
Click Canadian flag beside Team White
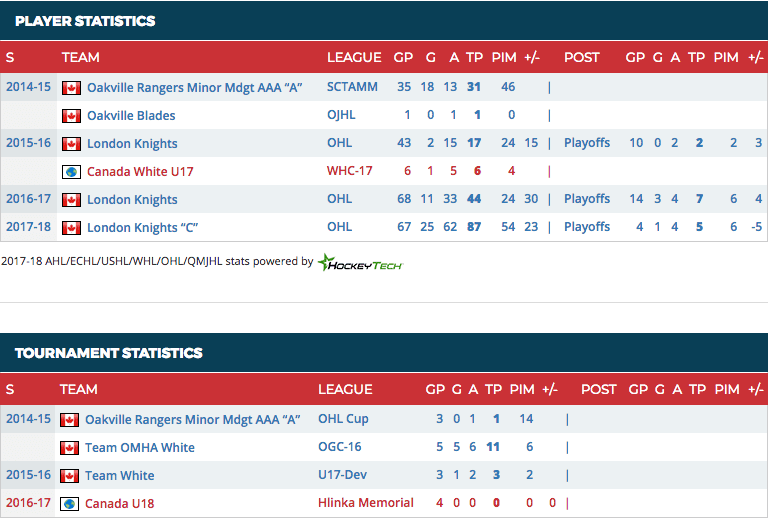[69, 476]
